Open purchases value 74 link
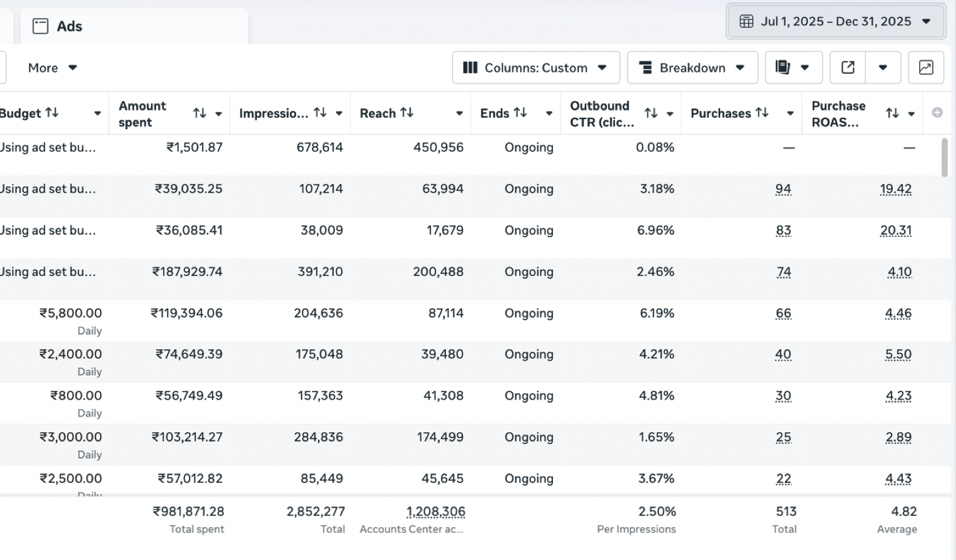The height and width of the screenshot is (560, 956). click(784, 272)
